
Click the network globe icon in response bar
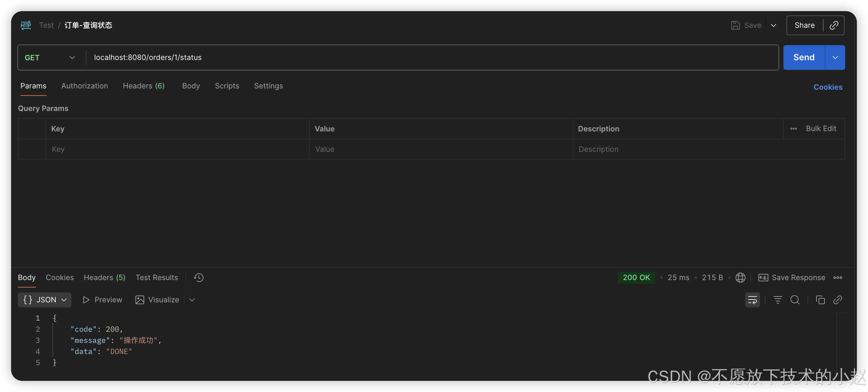[x=740, y=277]
